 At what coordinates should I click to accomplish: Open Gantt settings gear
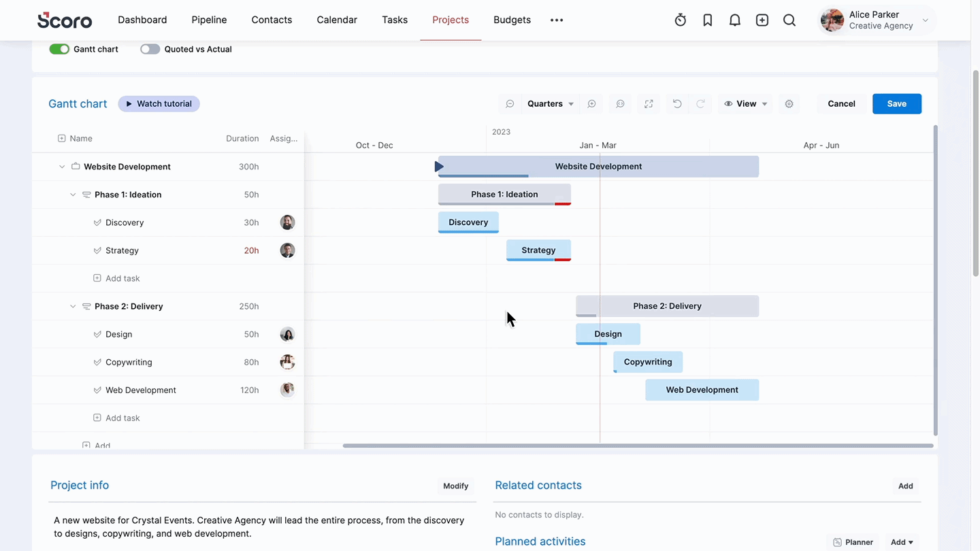coord(789,104)
